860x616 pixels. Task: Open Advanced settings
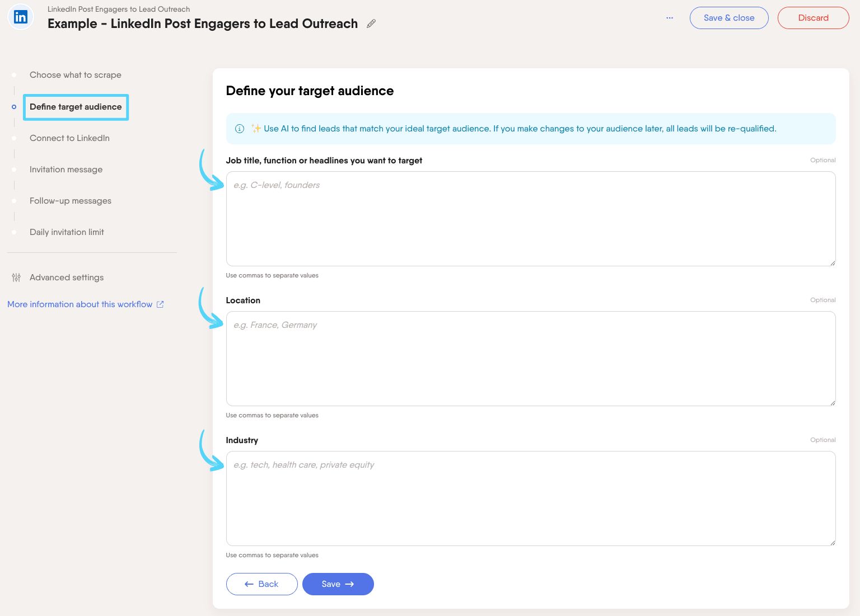(67, 278)
